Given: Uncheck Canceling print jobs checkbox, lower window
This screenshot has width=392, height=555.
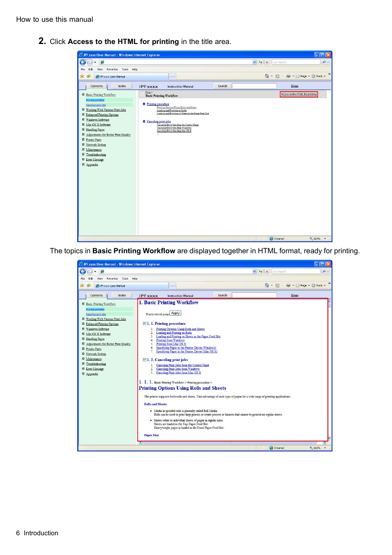Looking at the screenshot, I should point(144,360).
